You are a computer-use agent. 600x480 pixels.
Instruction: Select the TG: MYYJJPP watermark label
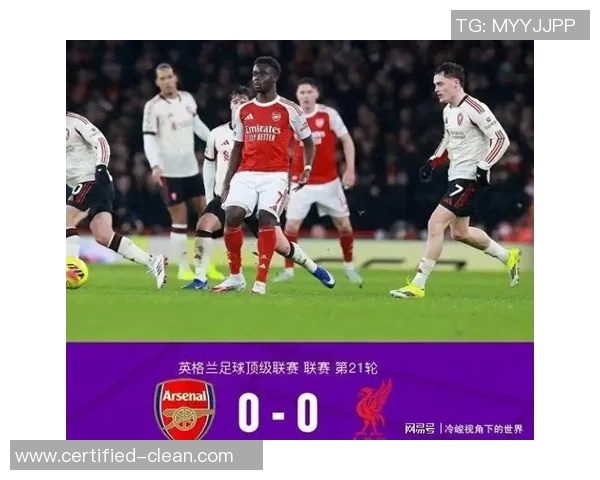point(520,25)
